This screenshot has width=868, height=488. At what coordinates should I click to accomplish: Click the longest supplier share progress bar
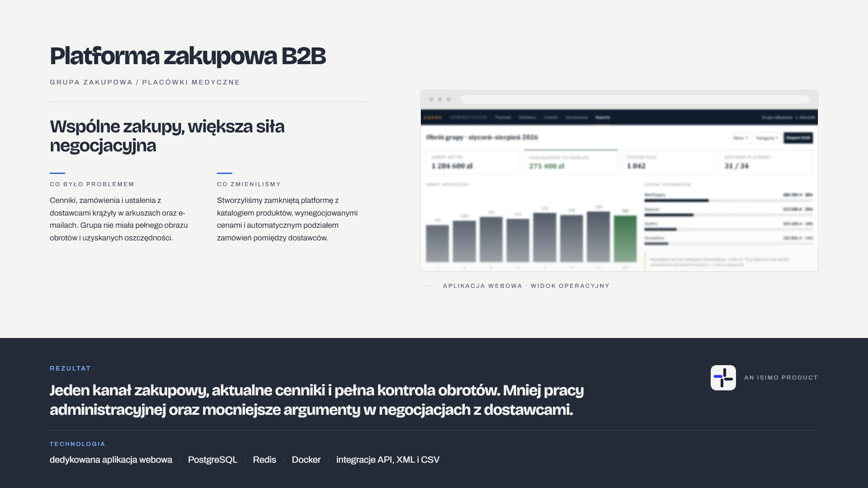click(x=676, y=200)
